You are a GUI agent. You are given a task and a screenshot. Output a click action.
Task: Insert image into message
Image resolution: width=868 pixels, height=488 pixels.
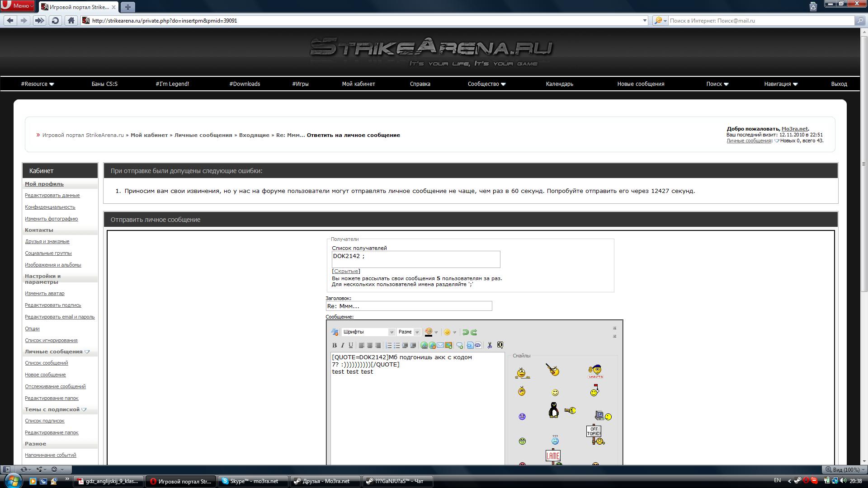click(x=448, y=345)
